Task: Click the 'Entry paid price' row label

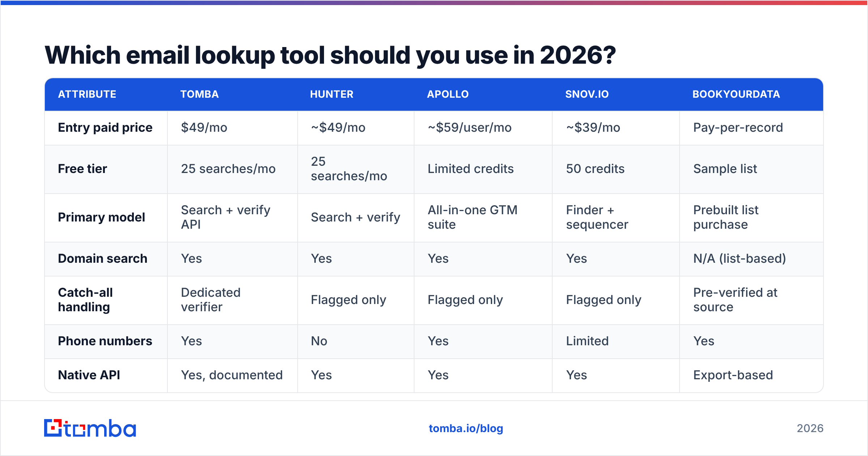Action: [105, 127]
